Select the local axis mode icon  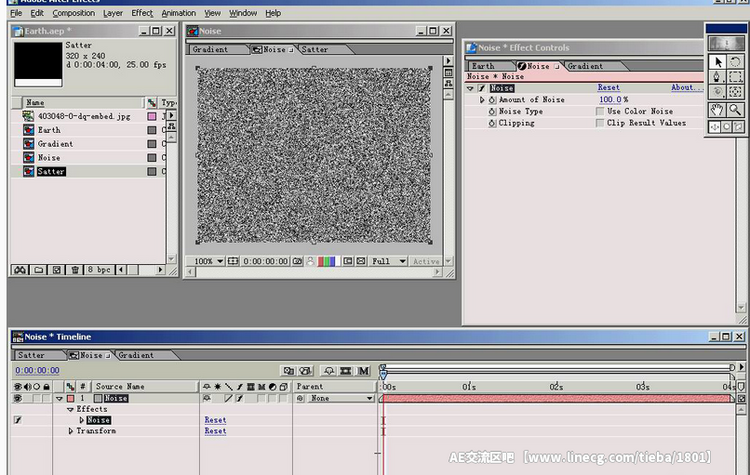pyautogui.click(x=715, y=127)
